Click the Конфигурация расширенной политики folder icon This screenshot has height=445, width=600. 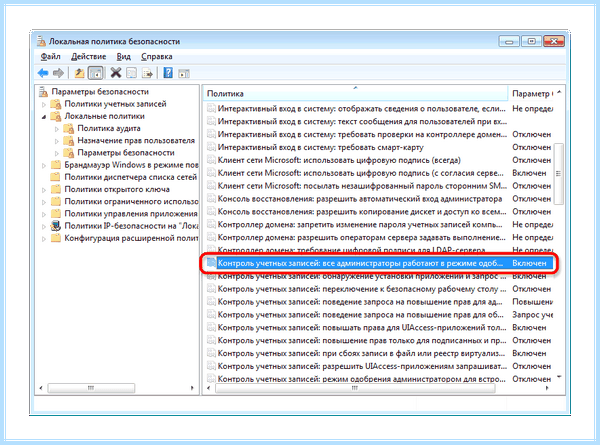pos(56,238)
